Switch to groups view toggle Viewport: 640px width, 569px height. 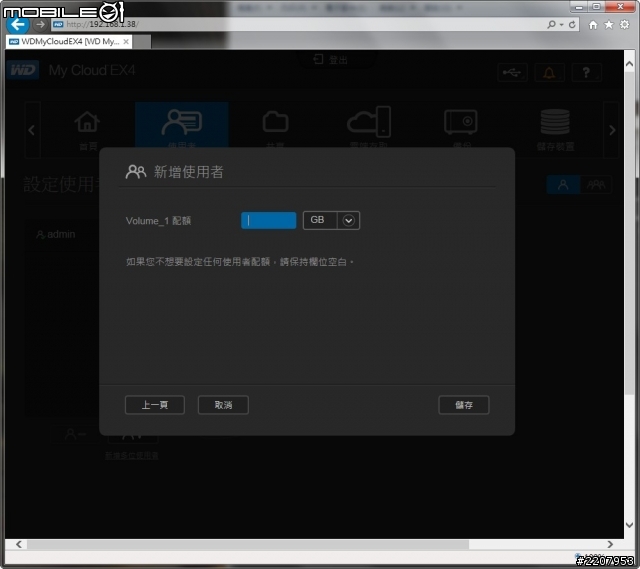596,185
